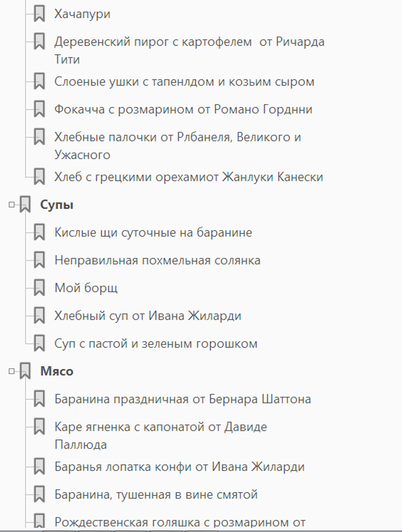The image size is (402, 532).
Task: Open Хлебный суп от Ивана Жиларди
Action: pos(148,316)
